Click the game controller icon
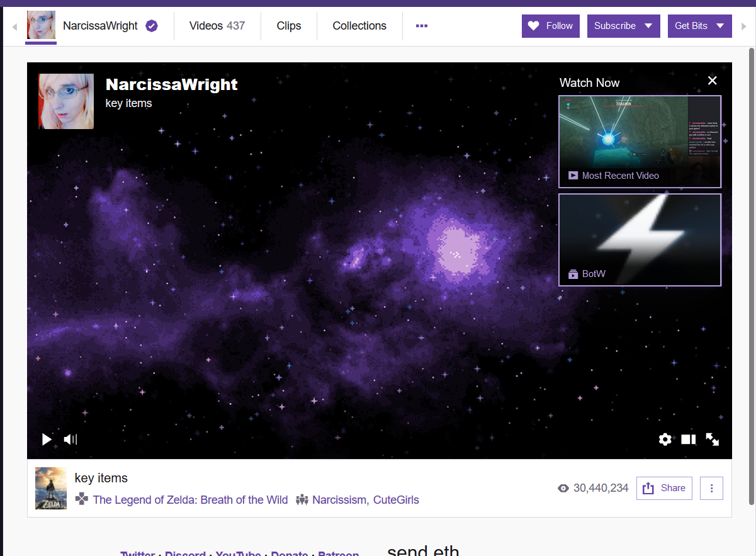 (x=82, y=499)
